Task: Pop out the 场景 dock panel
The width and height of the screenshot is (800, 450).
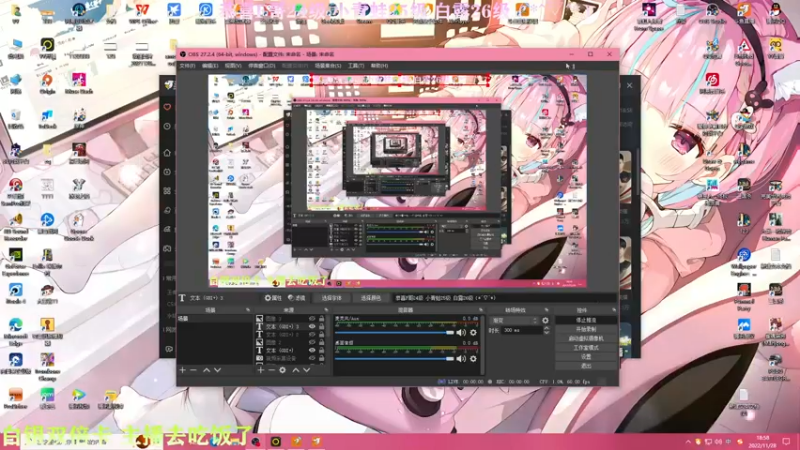Action: coord(248,310)
